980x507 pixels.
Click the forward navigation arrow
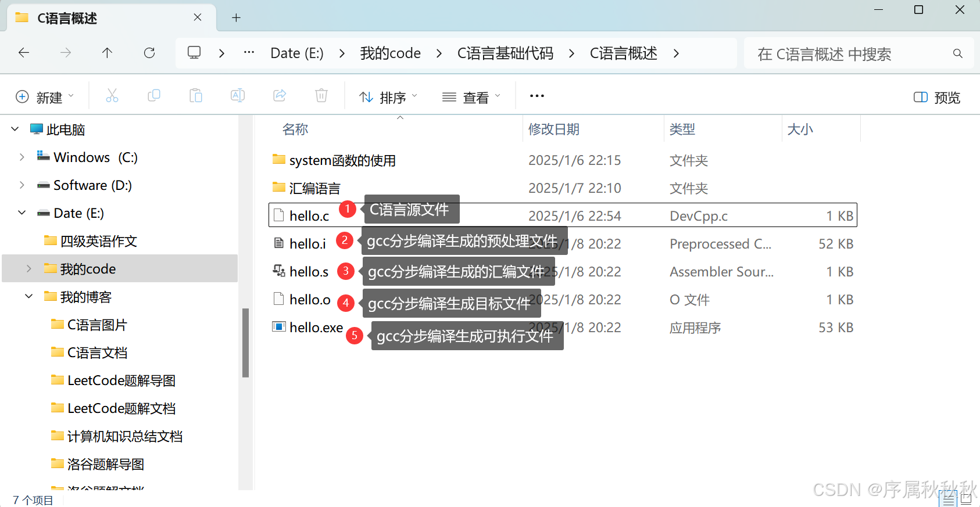pos(66,53)
